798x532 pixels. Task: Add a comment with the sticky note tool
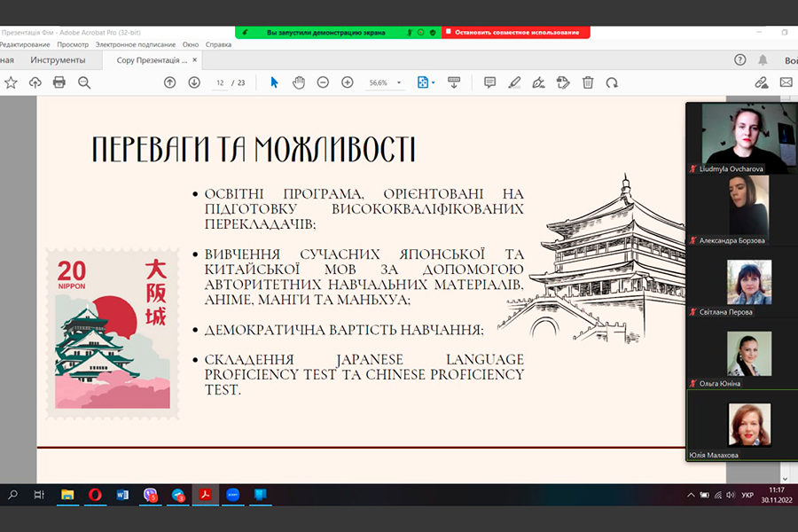click(489, 82)
